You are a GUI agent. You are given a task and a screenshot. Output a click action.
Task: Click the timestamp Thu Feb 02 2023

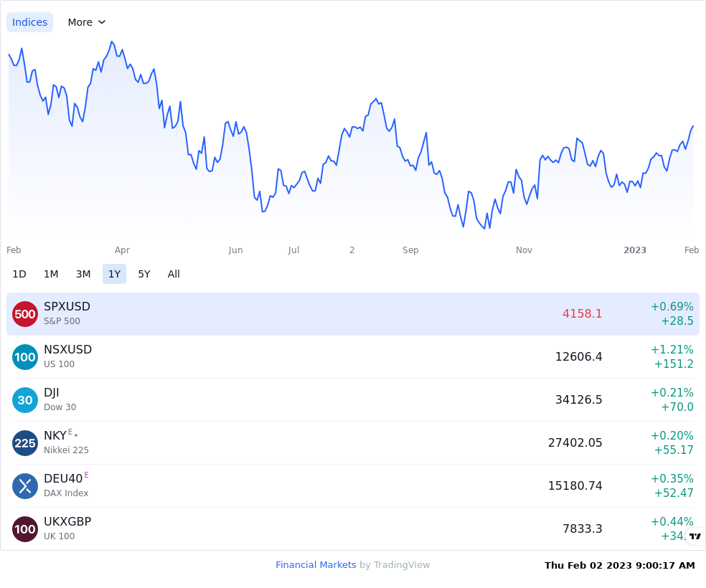click(620, 565)
